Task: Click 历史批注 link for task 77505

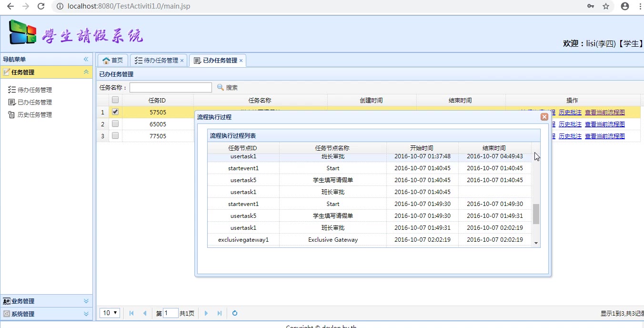Action: 570,136
